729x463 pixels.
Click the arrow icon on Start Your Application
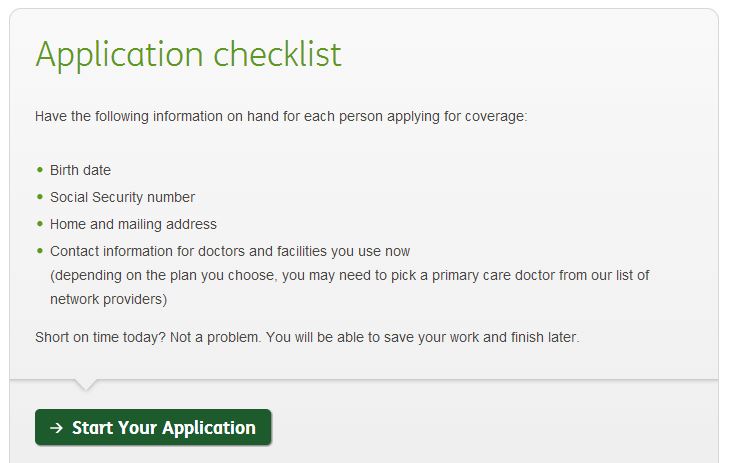coord(56,428)
